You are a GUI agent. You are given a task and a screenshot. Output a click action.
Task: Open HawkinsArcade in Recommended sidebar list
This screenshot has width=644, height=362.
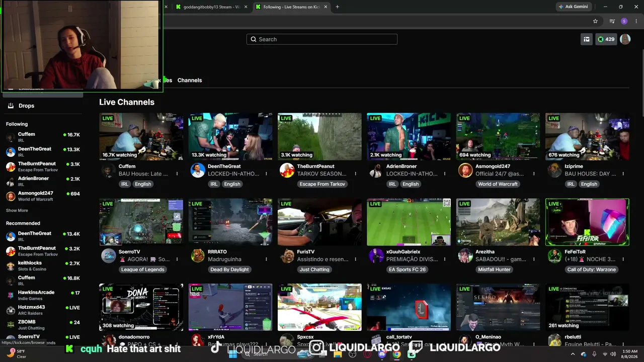click(43, 295)
